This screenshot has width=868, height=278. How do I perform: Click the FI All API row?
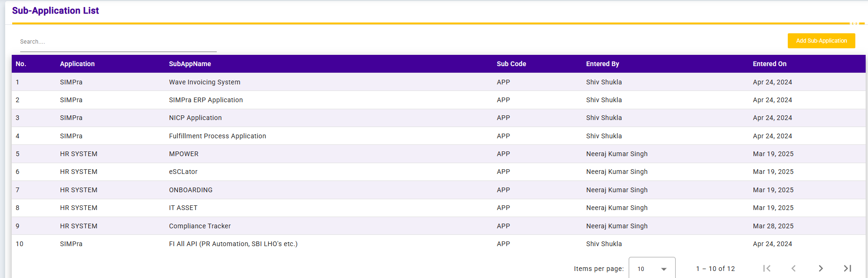point(233,244)
